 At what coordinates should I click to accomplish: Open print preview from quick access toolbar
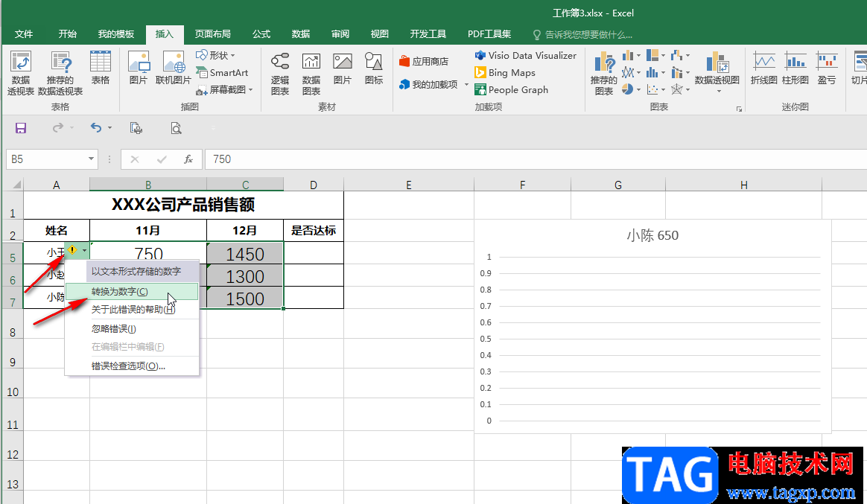[176, 128]
